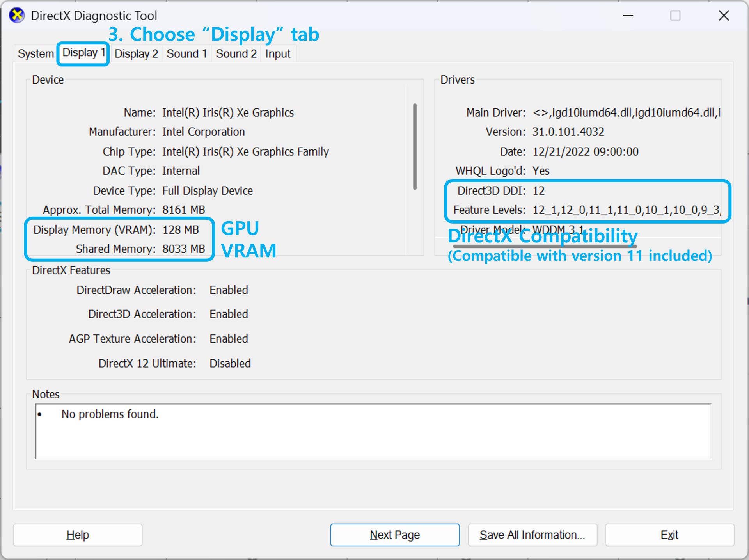Click the Device panel scrollbar thumb
Screen dimensions: 749x560
click(415, 146)
